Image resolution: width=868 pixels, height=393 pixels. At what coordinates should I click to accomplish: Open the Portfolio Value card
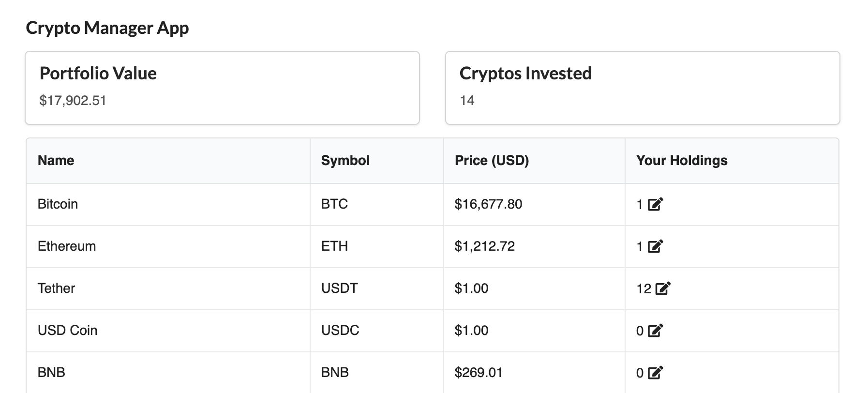click(x=222, y=88)
